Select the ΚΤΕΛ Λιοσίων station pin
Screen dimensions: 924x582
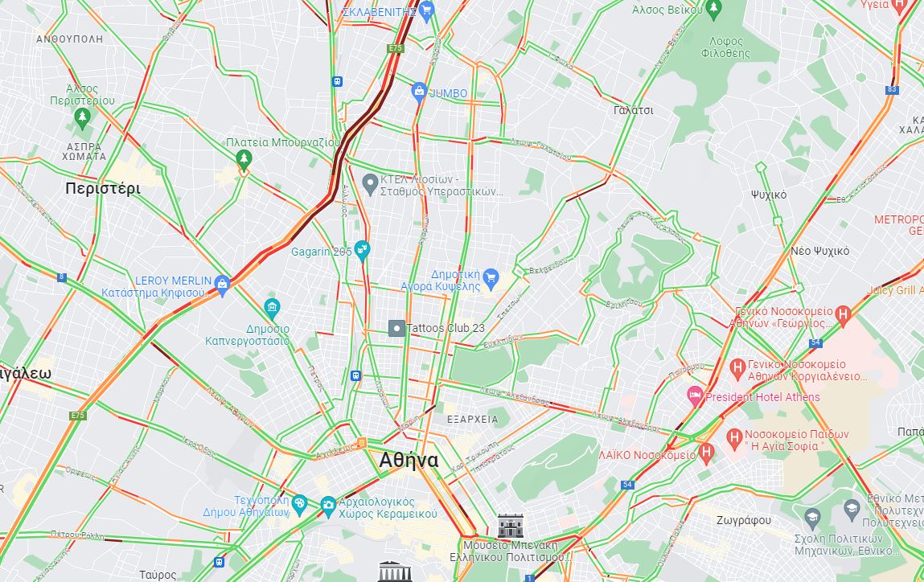tap(370, 184)
